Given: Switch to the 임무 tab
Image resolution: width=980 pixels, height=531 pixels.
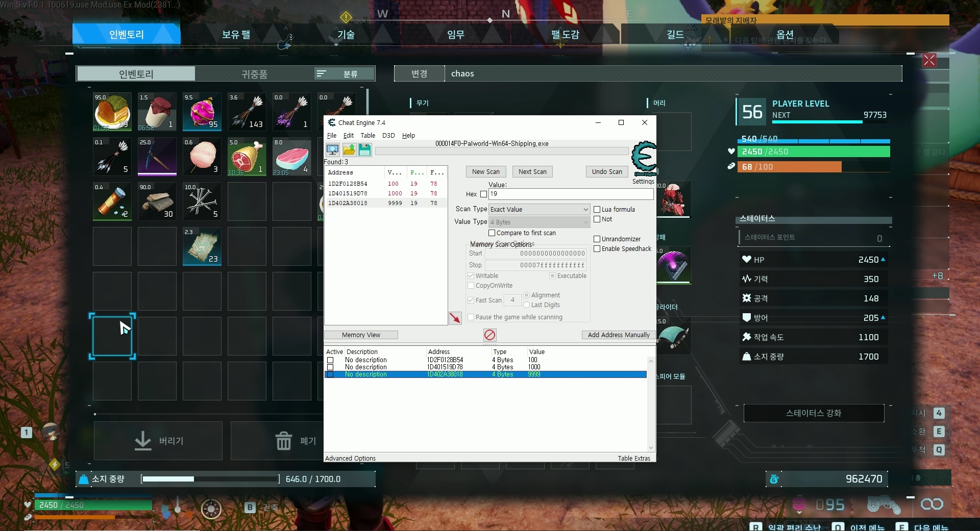Looking at the screenshot, I should [456, 34].
